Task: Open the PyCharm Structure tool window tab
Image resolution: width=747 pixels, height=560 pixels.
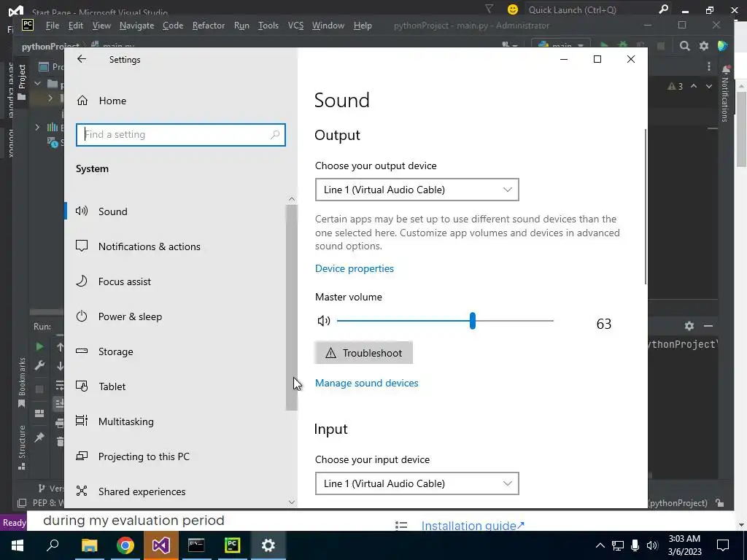Action: tap(21, 447)
